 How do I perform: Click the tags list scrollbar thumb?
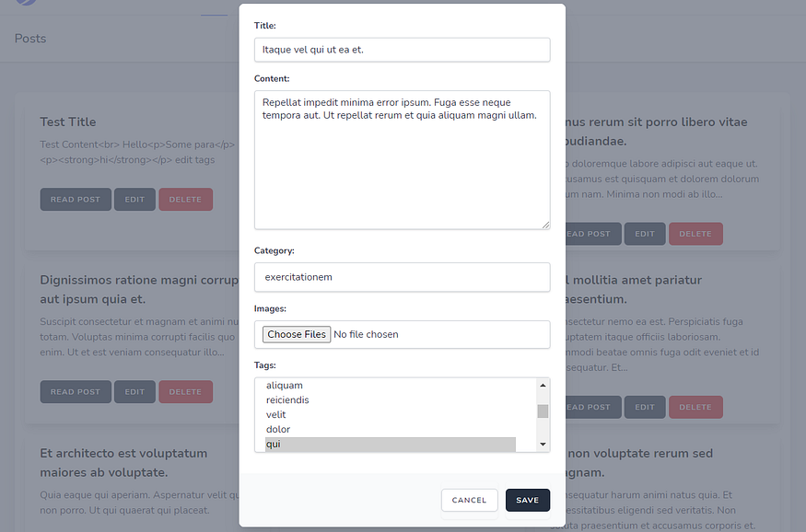click(543, 411)
